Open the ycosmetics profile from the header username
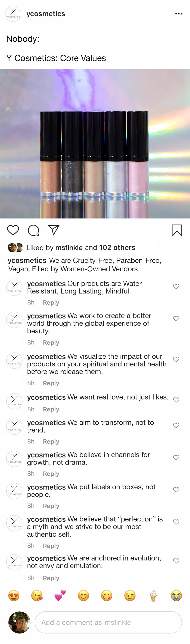The image size is (190, 644). click(x=46, y=14)
